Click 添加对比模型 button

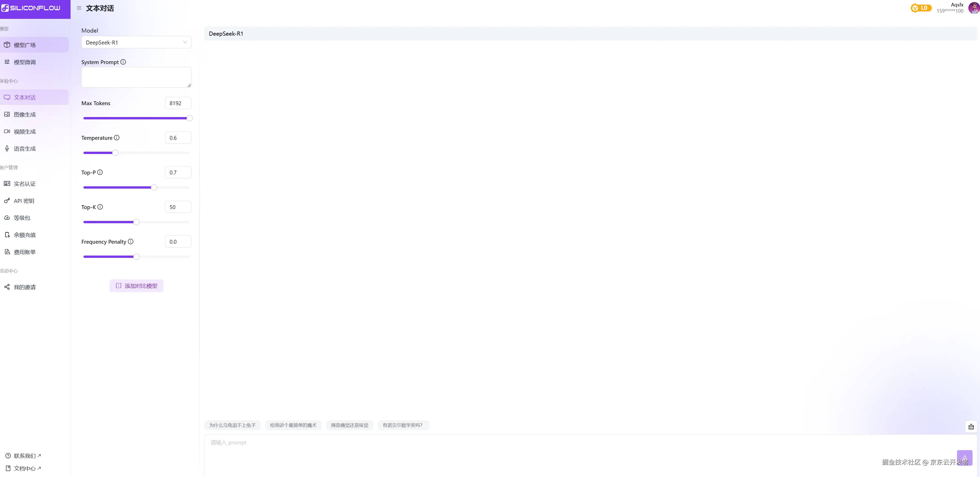pyautogui.click(x=137, y=286)
